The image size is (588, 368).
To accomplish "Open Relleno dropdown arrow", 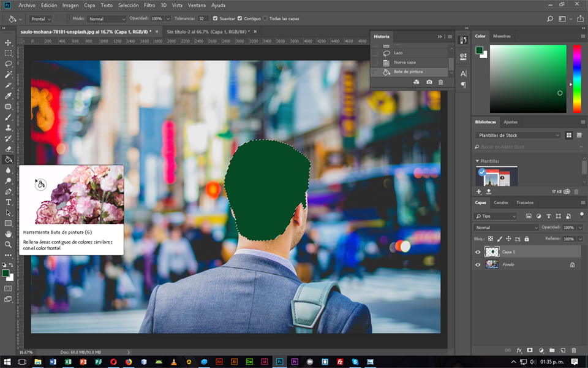I will (580, 239).
